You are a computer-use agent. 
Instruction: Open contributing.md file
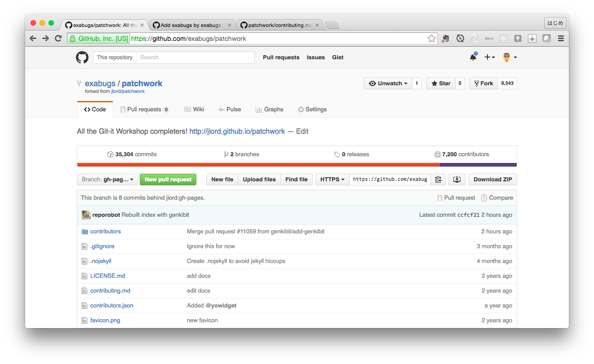(x=110, y=291)
